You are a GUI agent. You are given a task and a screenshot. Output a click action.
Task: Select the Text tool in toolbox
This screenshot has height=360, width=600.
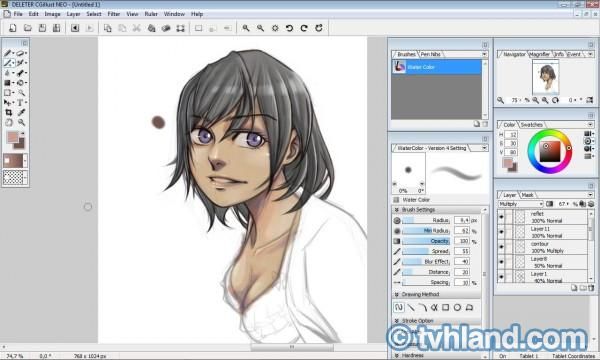[20, 103]
